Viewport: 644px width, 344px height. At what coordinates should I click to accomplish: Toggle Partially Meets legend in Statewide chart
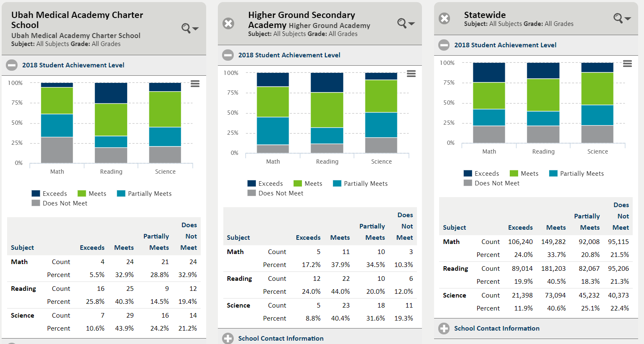click(576, 173)
